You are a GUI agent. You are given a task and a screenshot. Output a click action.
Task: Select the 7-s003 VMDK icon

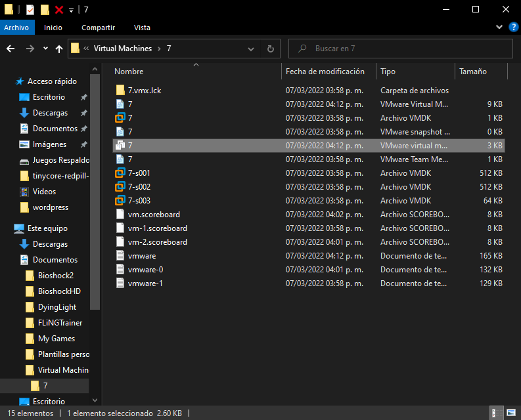(x=120, y=201)
